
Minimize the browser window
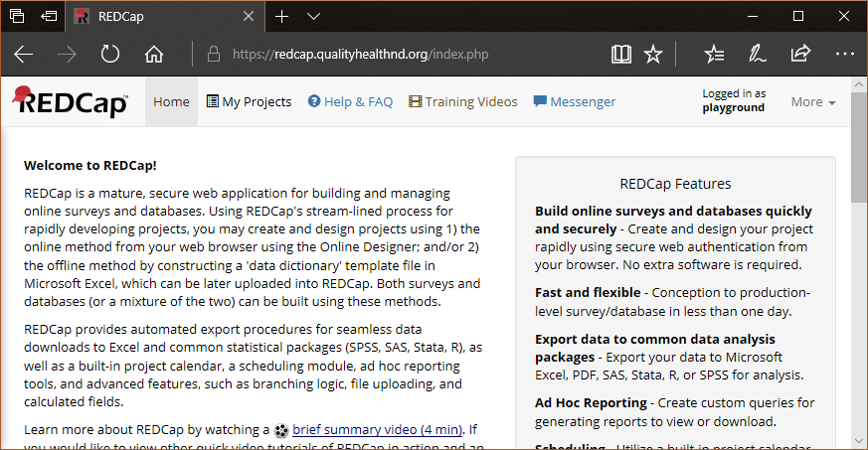pos(753,16)
